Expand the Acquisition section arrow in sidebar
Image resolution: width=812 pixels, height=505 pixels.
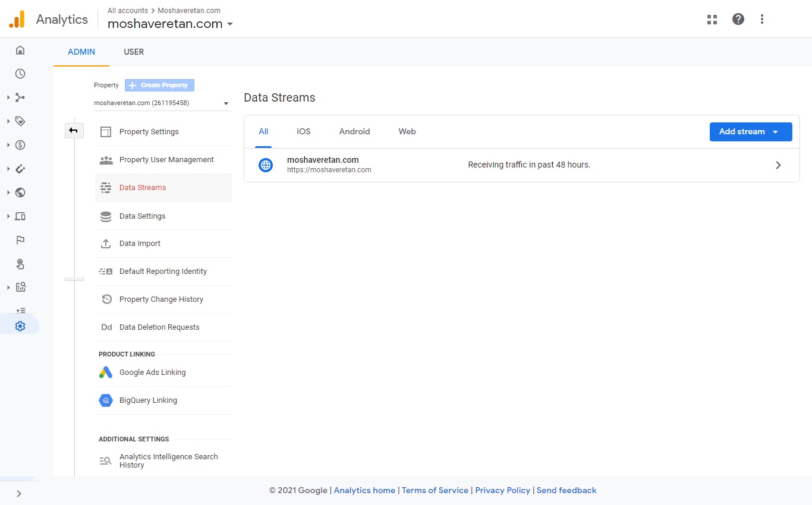8,97
